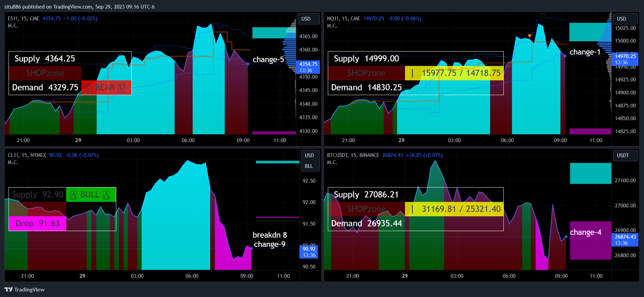Click the change-1 annotation
Viewport: 644px width, 297px height.
click(x=585, y=52)
